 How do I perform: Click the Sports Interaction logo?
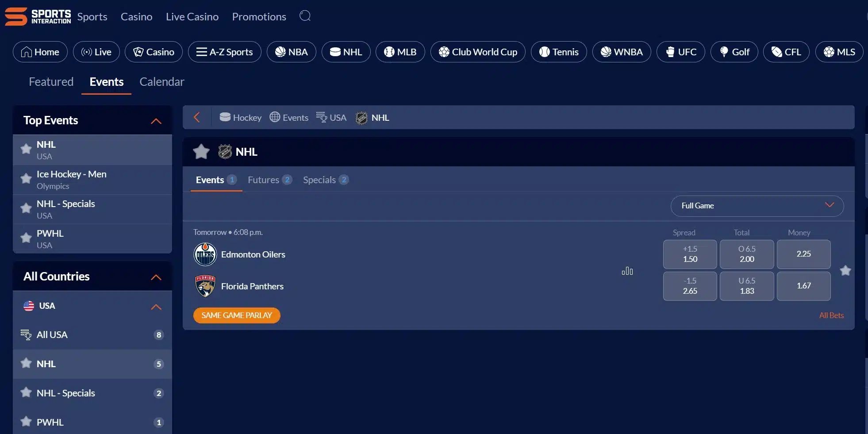coord(38,16)
